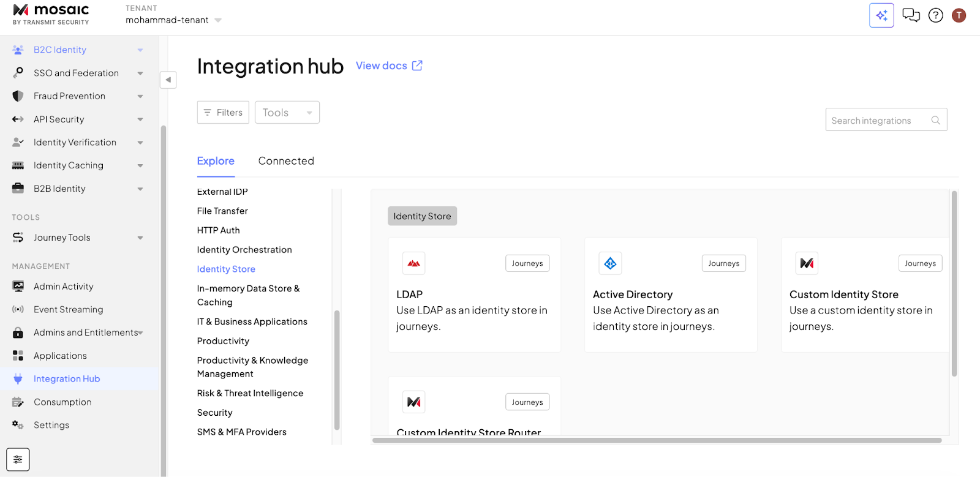Click the search magnifier icon

pos(935,120)
